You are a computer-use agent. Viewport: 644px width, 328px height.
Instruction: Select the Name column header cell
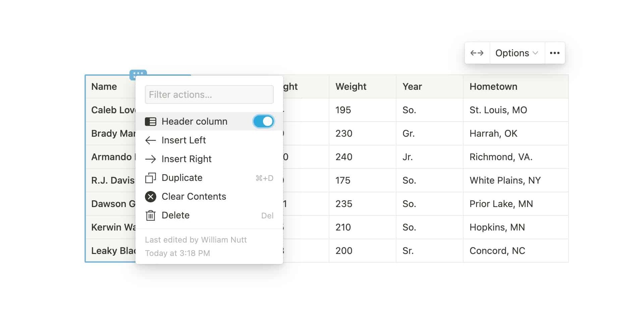click(x=104, y=86)
